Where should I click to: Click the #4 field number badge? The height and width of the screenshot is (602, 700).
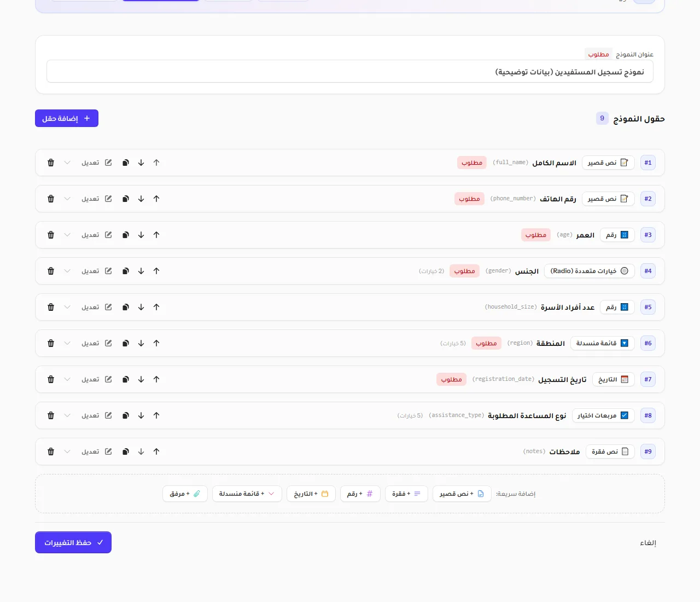coord(648,271)
